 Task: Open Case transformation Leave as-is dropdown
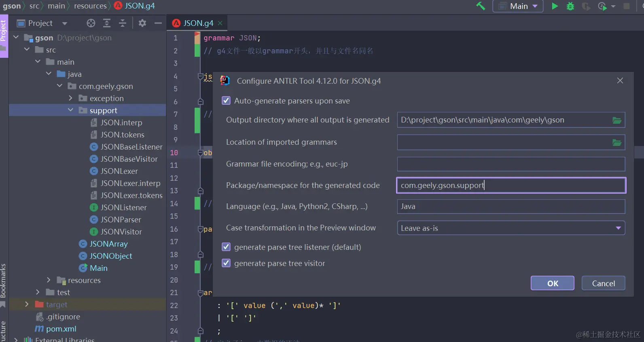point(511,228)
